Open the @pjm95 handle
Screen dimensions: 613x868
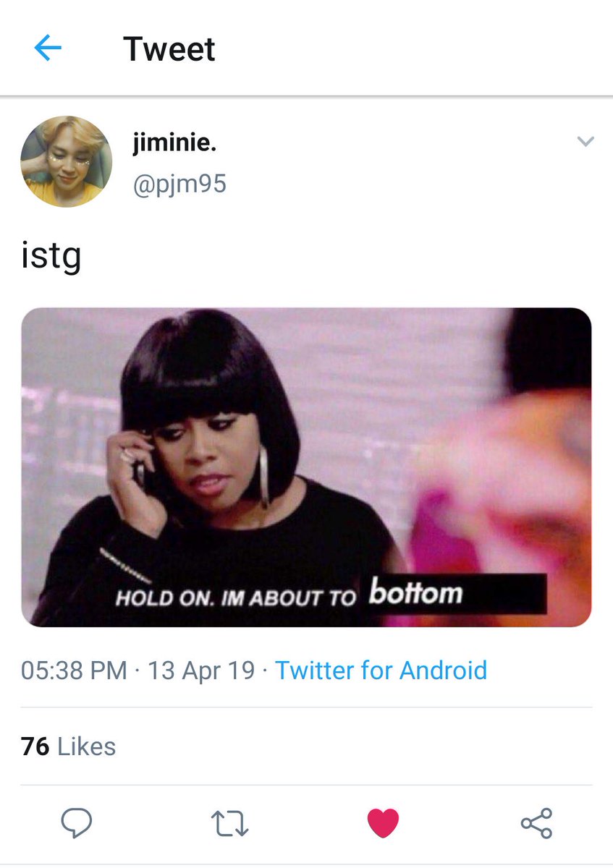click(x=179, y=184)
